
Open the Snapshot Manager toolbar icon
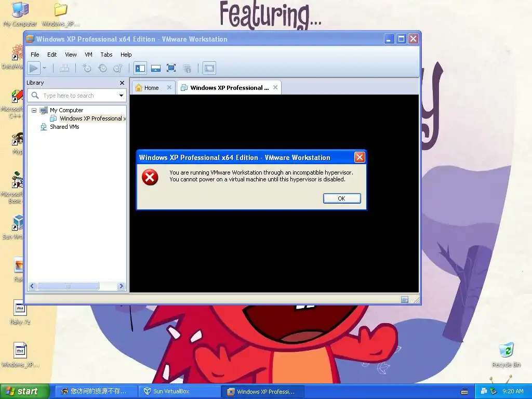[118, 68]
